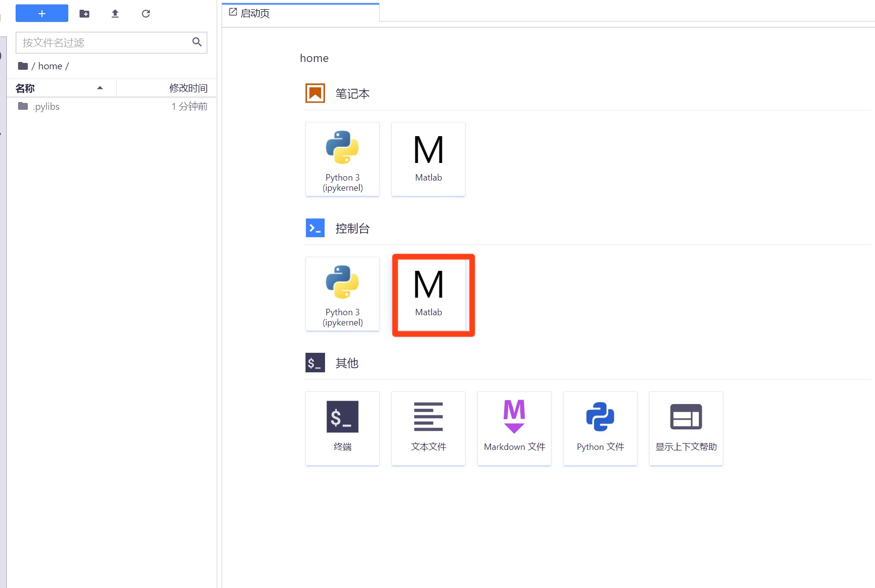Click the upload files icon

(115, 14)
